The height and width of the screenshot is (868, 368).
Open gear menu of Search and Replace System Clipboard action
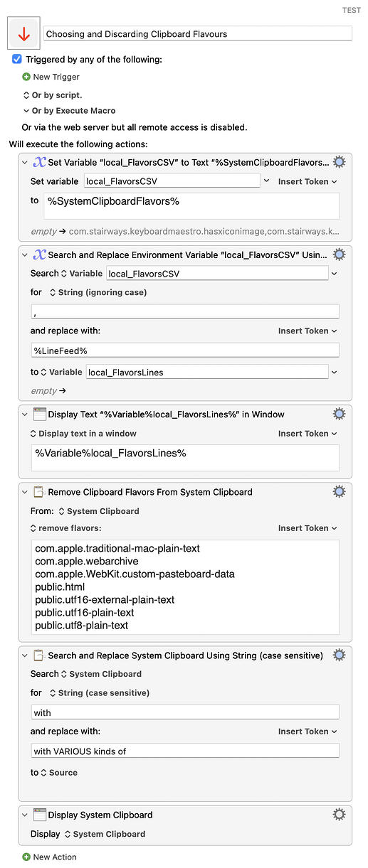point(340,655)
